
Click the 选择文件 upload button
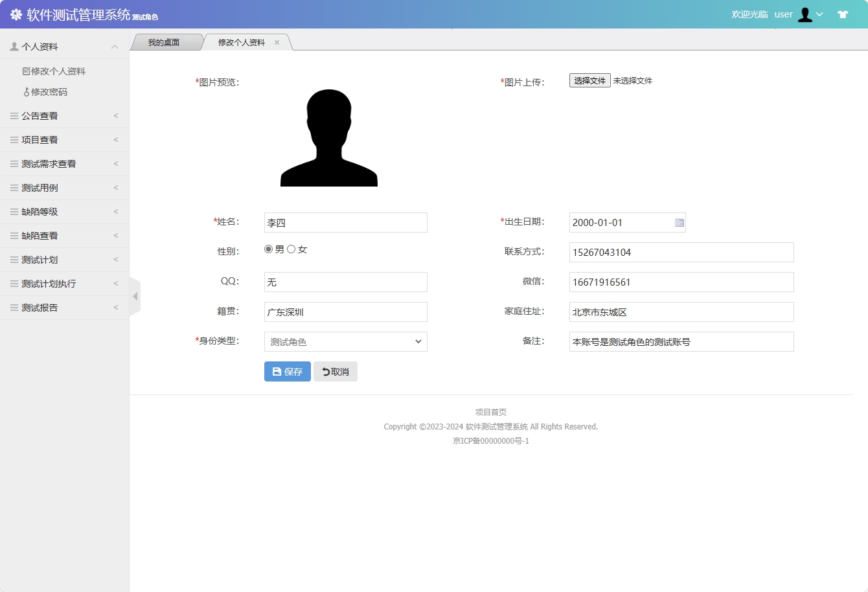coord(589,80)
